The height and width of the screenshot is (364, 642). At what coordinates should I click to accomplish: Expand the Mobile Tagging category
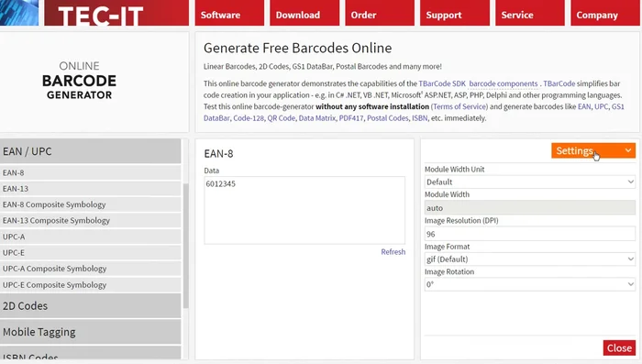91,332
